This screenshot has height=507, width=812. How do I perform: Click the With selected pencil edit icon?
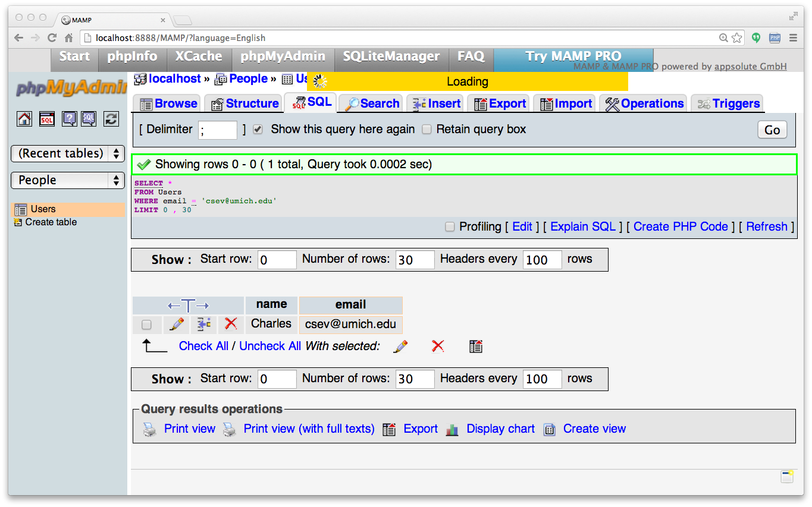(401, 346)
